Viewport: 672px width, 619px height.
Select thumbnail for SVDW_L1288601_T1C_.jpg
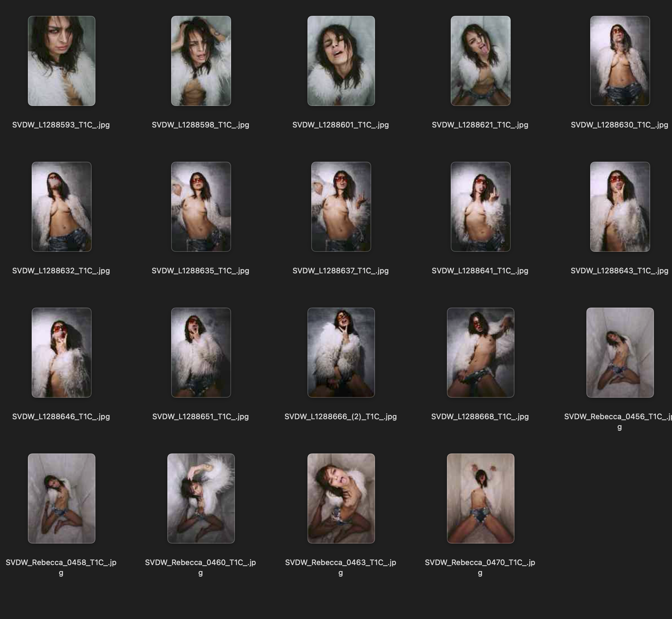click(x=341, y=61)
